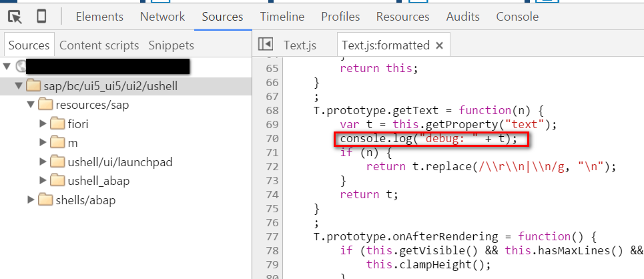Click the 'return t.replace' code line

491,166
